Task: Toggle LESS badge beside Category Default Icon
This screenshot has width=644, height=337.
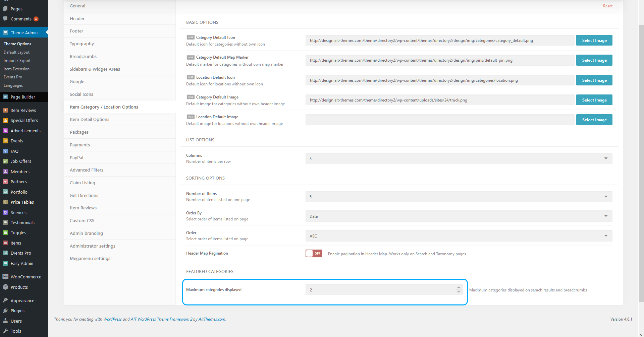Action: click(191, 38)
